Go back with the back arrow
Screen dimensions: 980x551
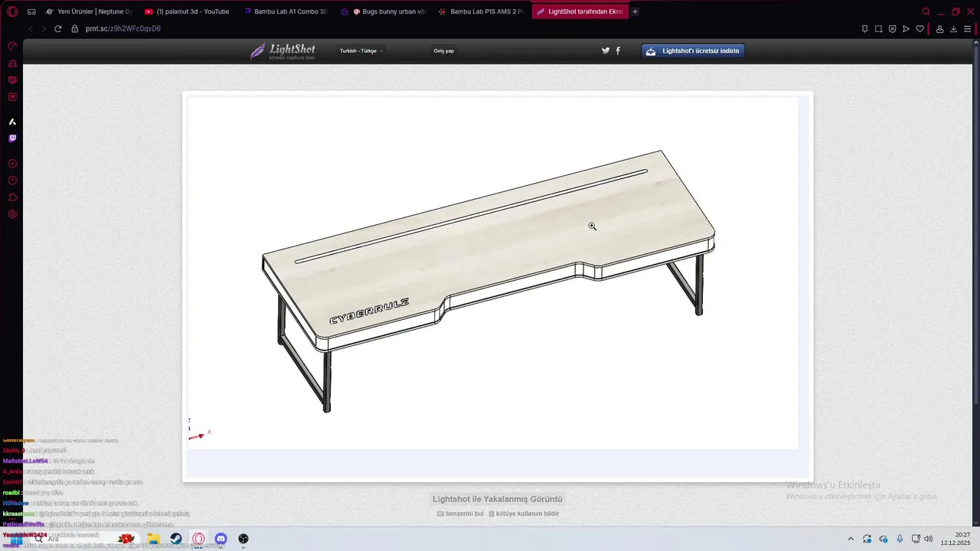tap(31, 29)
